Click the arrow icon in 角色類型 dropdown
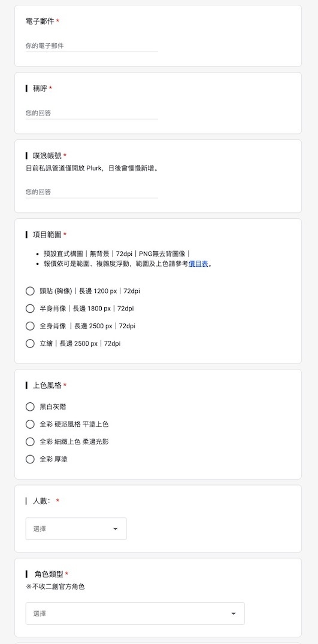The height and width of the screenshot is (644, 318). pos(233,614)
